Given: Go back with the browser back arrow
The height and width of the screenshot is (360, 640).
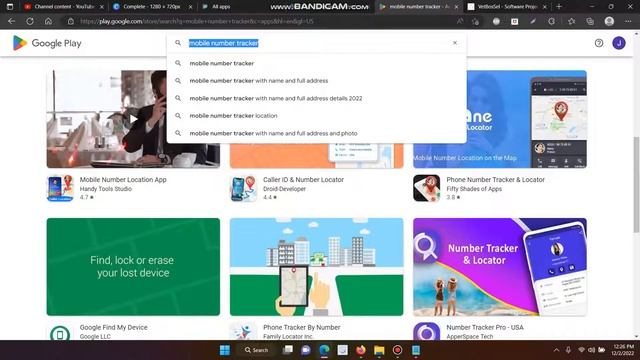Looking at the screenshot, I should tap(11, 21).
